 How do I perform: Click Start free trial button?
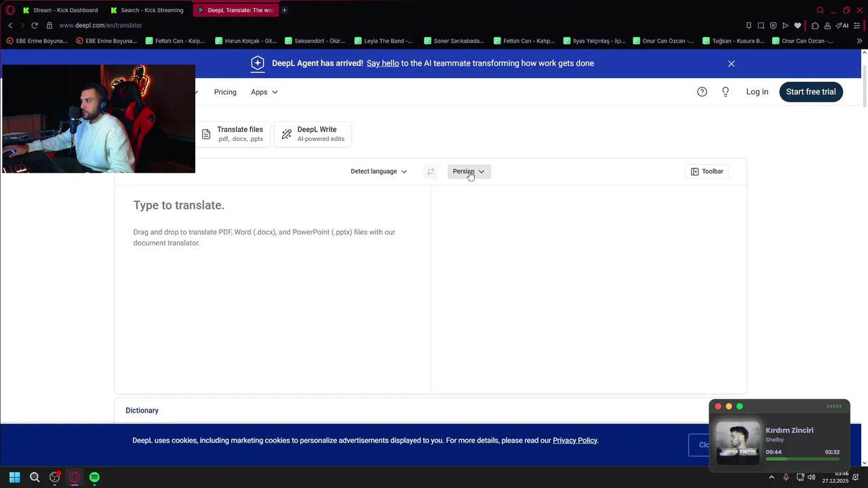coord(811,92)
